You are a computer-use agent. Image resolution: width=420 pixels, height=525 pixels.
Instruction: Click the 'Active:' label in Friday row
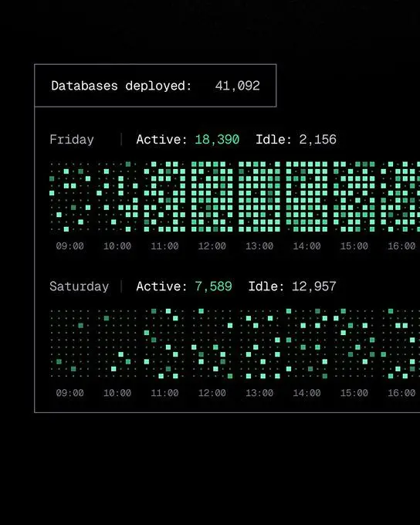pos(162,140)
